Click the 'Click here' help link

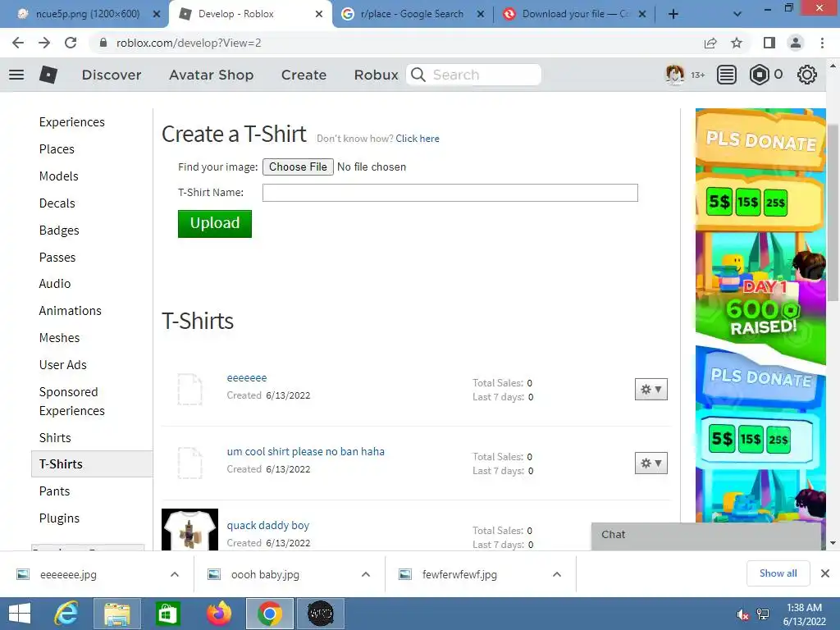point(418,138)
